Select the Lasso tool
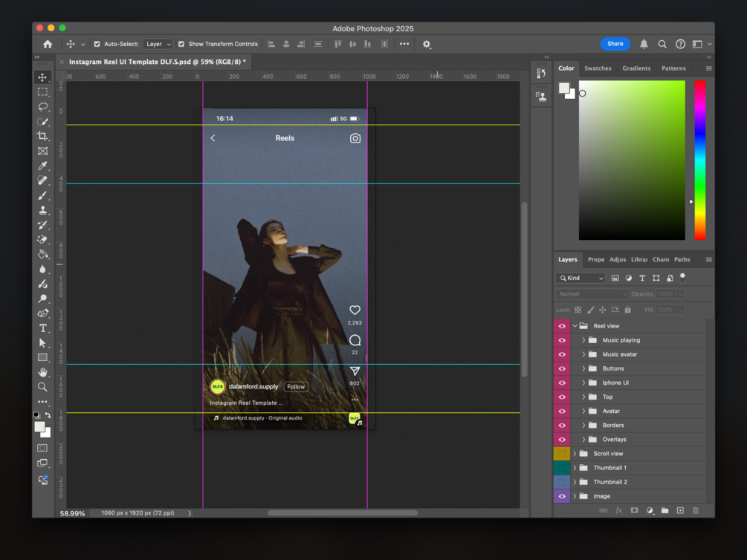 [42, 106]
